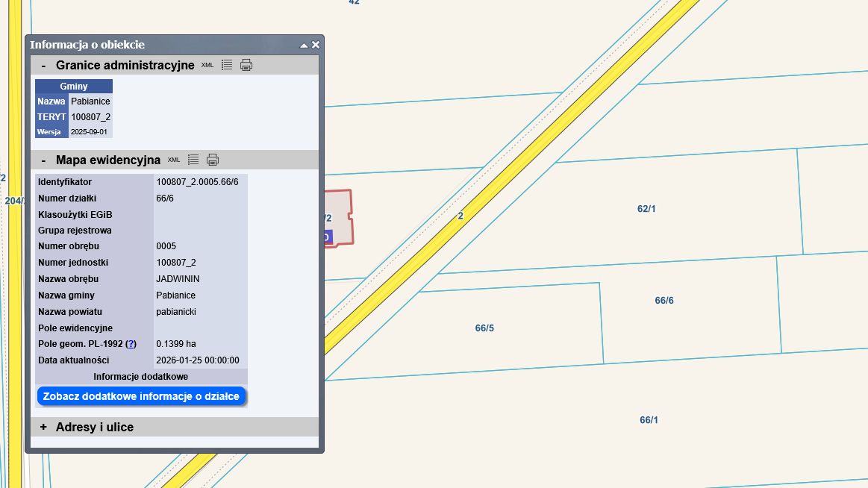Click Nazwa powiatu value pabianicki
868x488 pixels.
176,311
